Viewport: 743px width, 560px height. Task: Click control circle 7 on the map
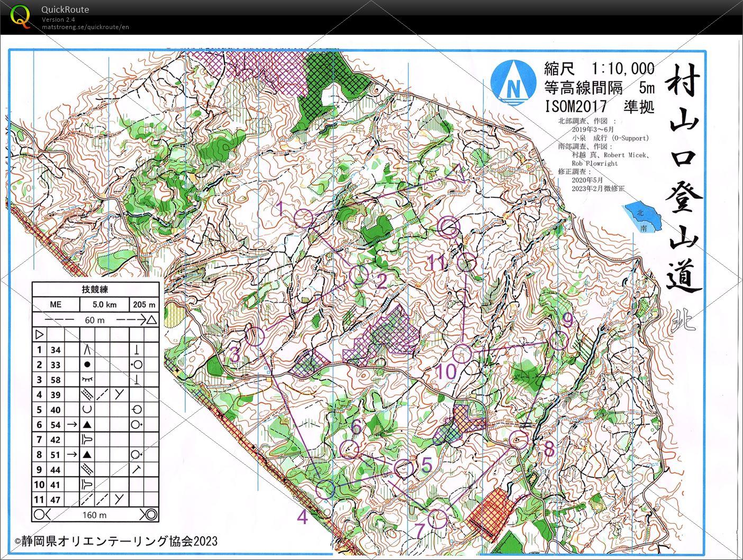coord(438,519)
